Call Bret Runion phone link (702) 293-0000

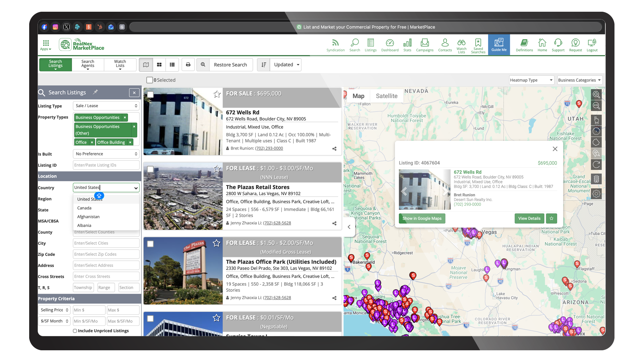point(269,148)
